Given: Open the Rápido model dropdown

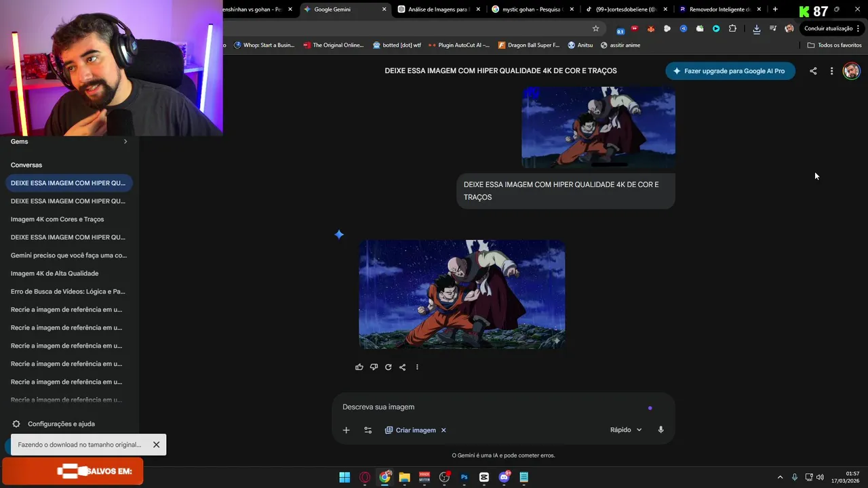Looking at the screenshot, I should click(x=625, y=430).
